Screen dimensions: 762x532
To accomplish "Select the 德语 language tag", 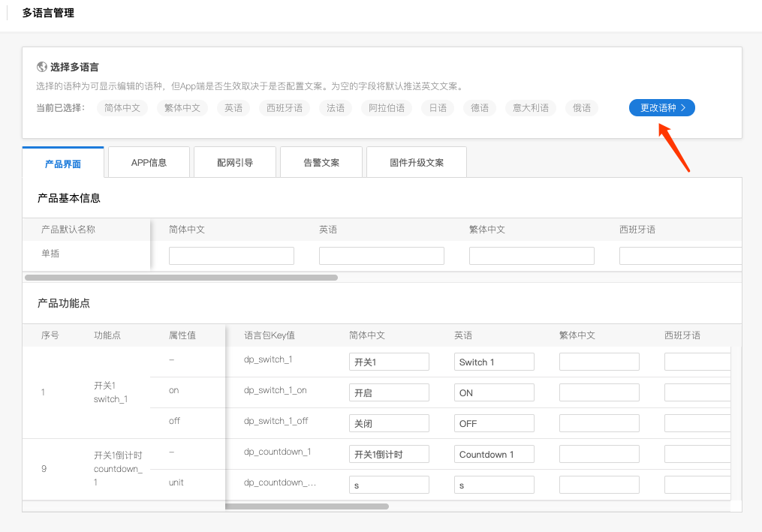I will (x=480, y=108).
